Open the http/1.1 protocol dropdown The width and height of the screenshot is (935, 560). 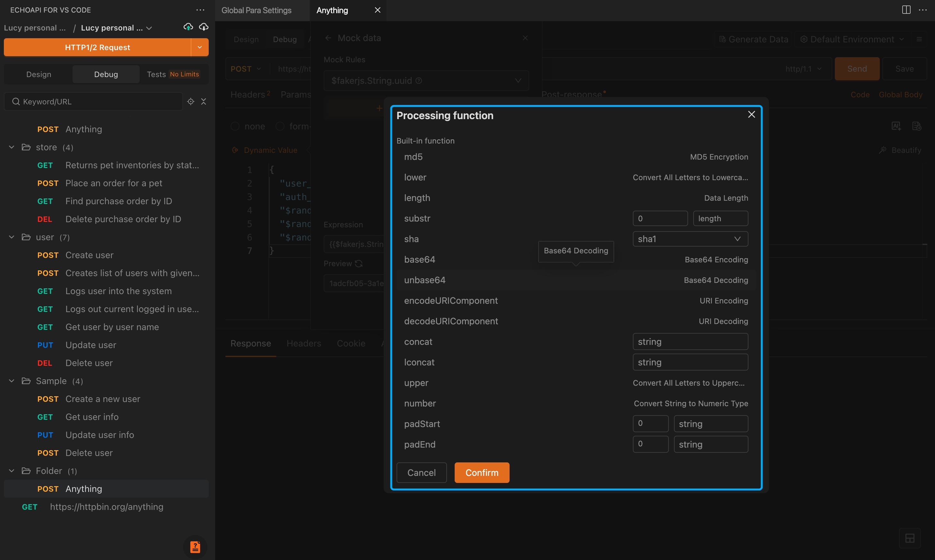(x=803, y=69)
